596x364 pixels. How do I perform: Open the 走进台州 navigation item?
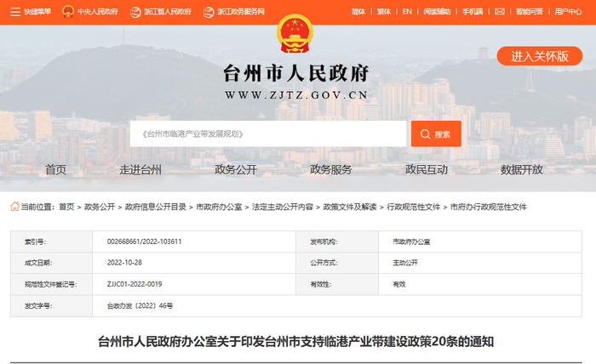tap(140, 169)
